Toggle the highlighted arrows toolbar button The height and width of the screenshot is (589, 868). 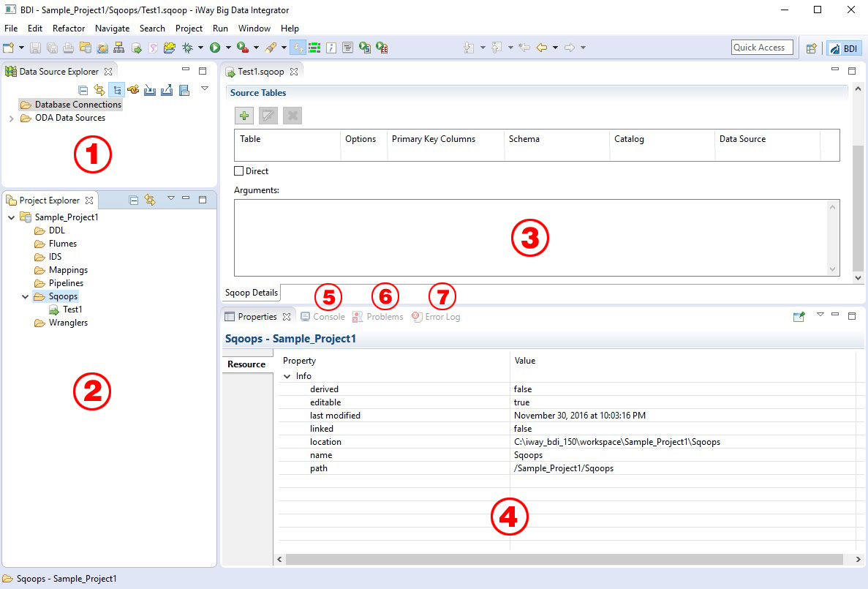(298, 48)
